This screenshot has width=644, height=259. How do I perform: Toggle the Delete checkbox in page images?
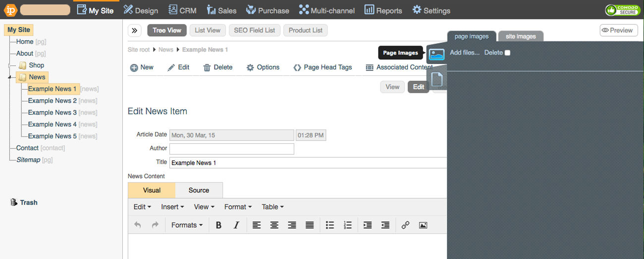[x=507, y=53]
